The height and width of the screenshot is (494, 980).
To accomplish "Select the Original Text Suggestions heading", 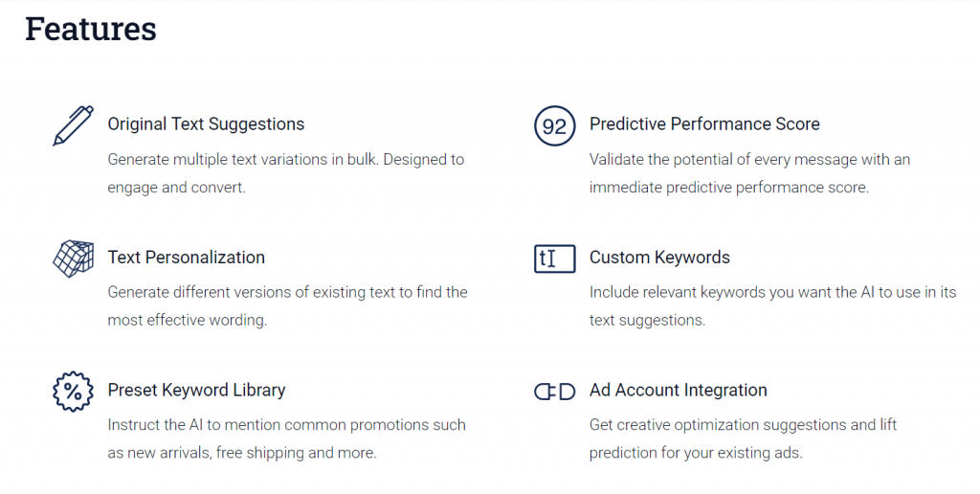I will [206, 124].
